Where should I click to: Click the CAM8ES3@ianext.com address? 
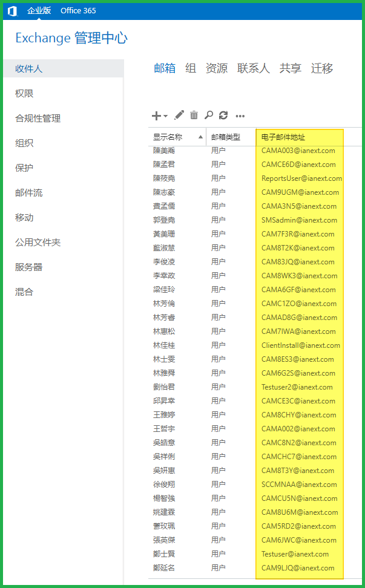pyautogui.click(x=297, y=359)
